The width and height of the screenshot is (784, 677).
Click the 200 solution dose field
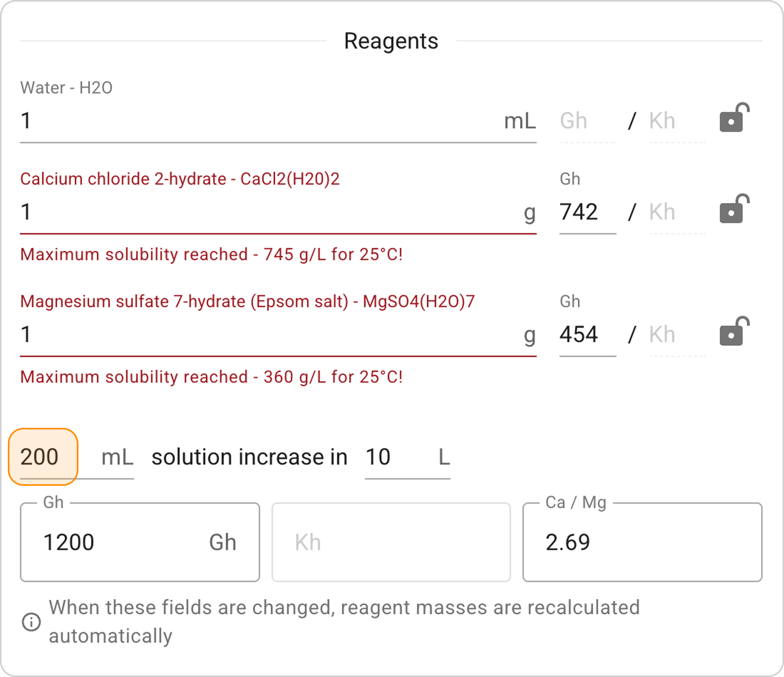[x=43, y=457]
